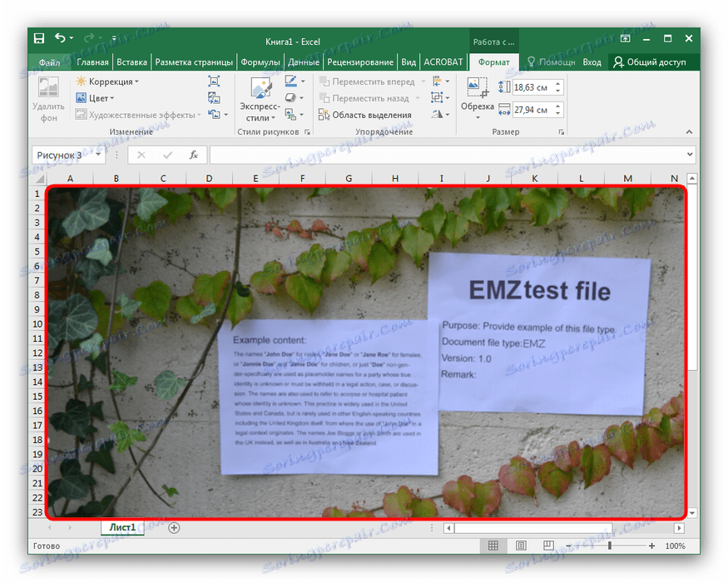
Task: Expand the formula bar with right arrow
Action: (x=690, y=155)
